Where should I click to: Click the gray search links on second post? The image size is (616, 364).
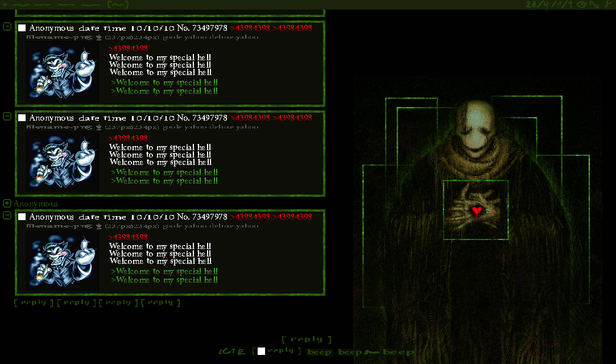[210, 127]
